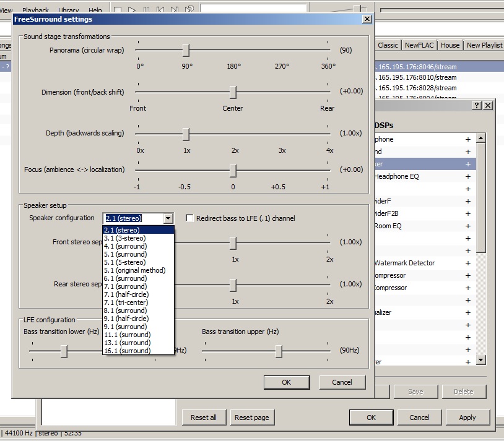The height and width of the screenshot is (441, 504).
Task: Click the Stop playback button in toolbar
Action: pos(118,10)
